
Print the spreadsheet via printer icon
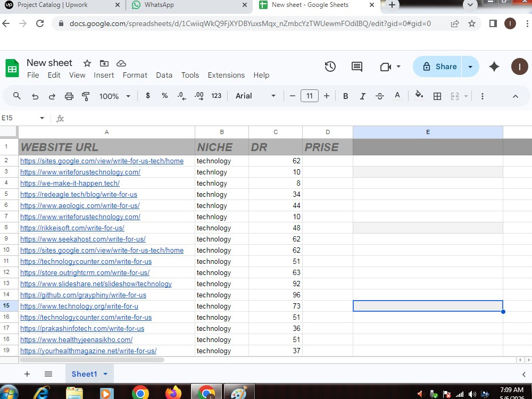pos(69,96)
